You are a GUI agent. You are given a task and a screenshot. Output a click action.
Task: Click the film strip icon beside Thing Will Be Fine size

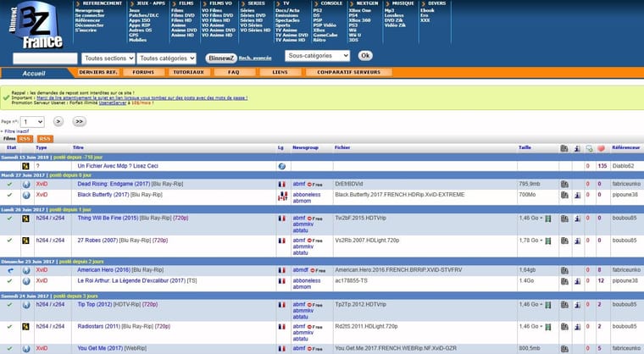(548, 218)
